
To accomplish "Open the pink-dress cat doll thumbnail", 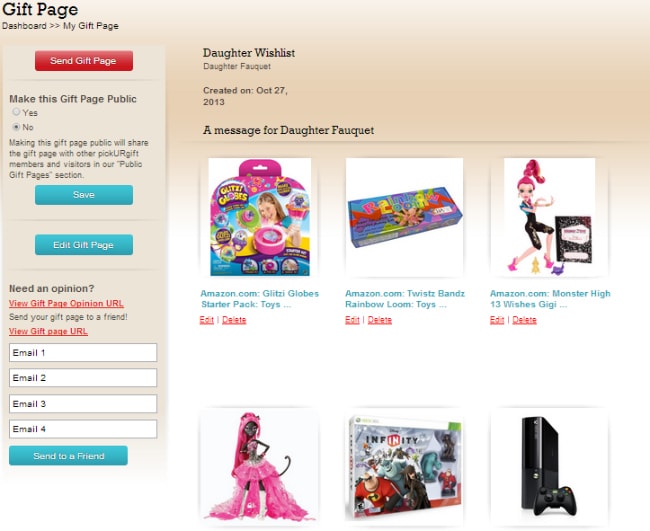I will pyautogui.click(x=260, y=466).
